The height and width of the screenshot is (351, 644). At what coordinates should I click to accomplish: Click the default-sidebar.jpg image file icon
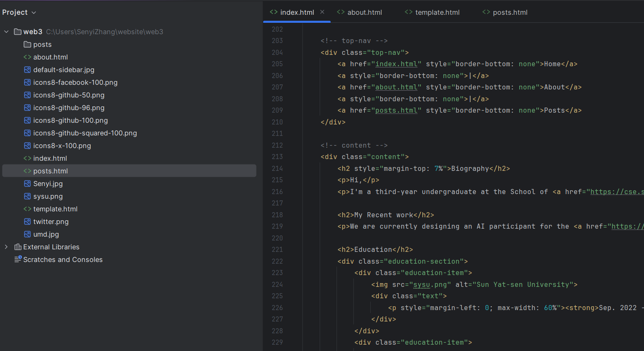tap(27, 70)
